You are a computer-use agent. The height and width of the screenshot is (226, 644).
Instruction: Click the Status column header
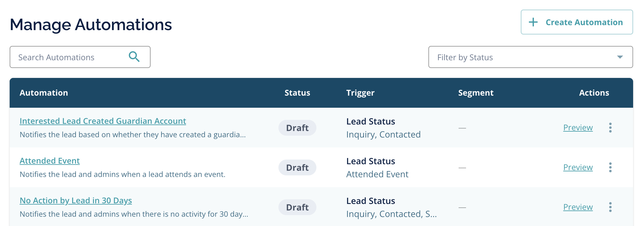click(x=297, y=93)
